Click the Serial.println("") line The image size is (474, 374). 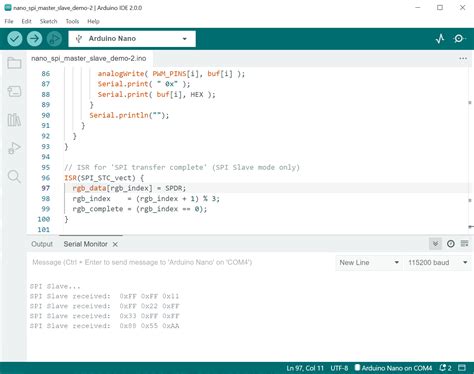[129, 115]
